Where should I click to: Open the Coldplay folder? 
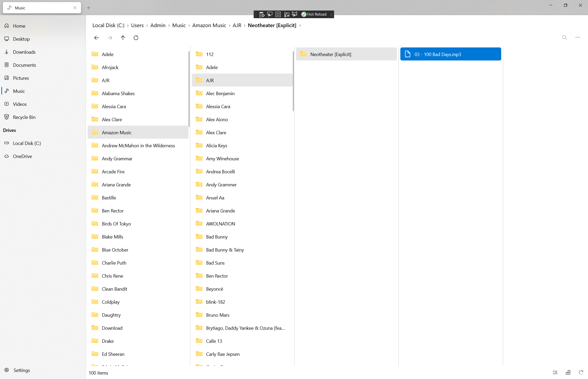(x=138, y=302)
